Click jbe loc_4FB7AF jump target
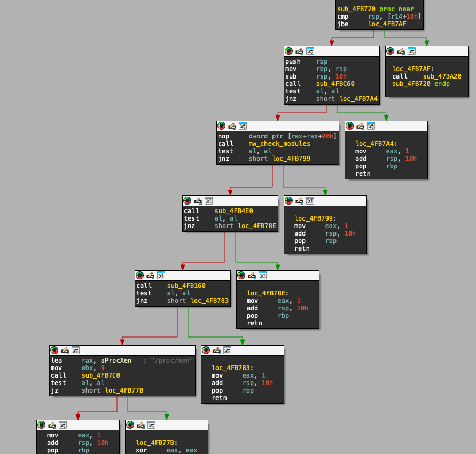 click(x=387, y=24)
